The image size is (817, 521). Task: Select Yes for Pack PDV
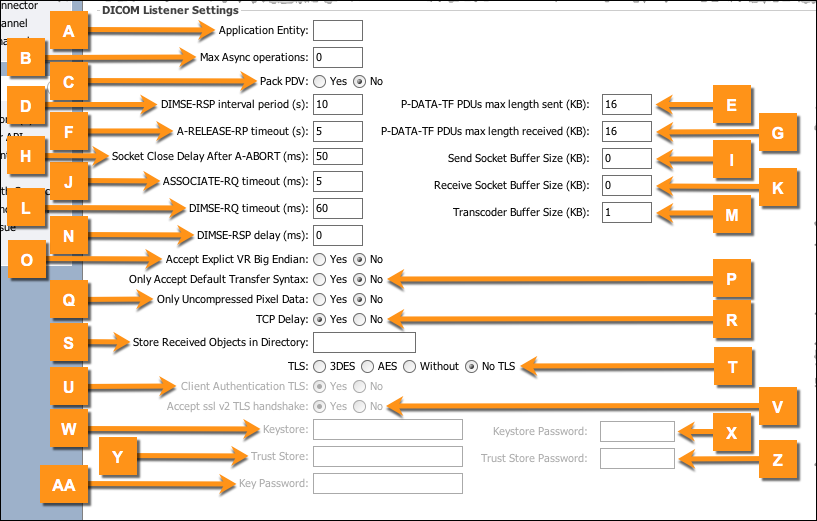click(x=319, y=81)
